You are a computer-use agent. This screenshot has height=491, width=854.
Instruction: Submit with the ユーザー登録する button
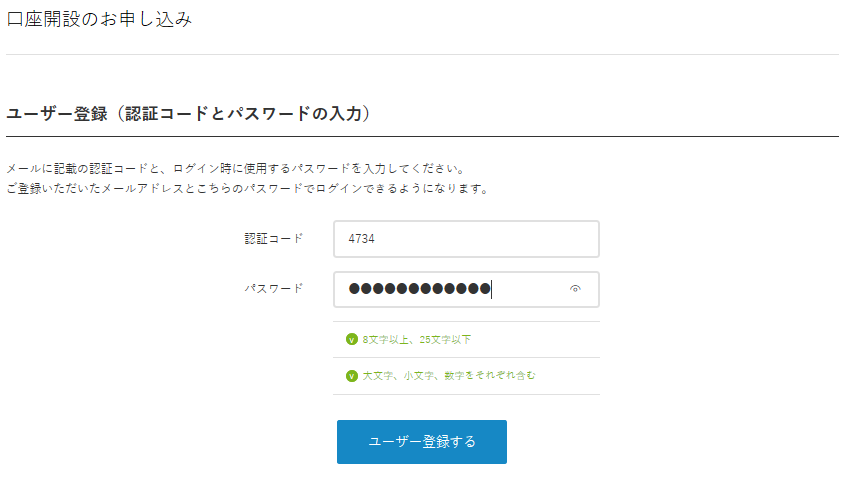[422, 441]
